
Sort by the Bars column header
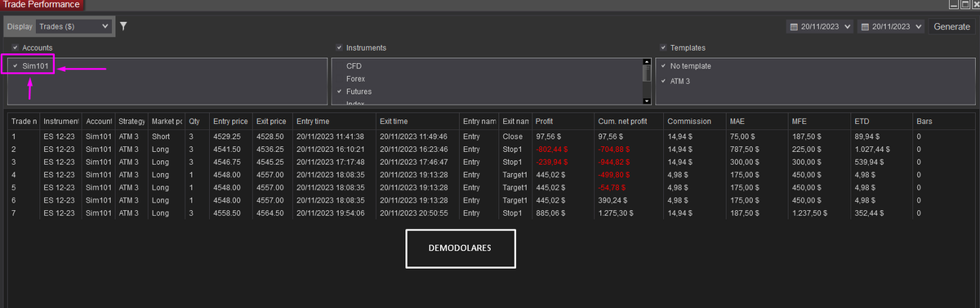pyautogui.click(x=944, y=121)
